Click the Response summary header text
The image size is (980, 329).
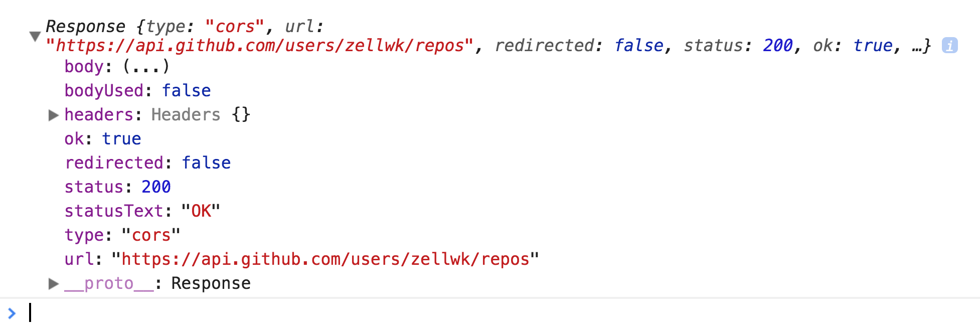(x=86, y=27)
